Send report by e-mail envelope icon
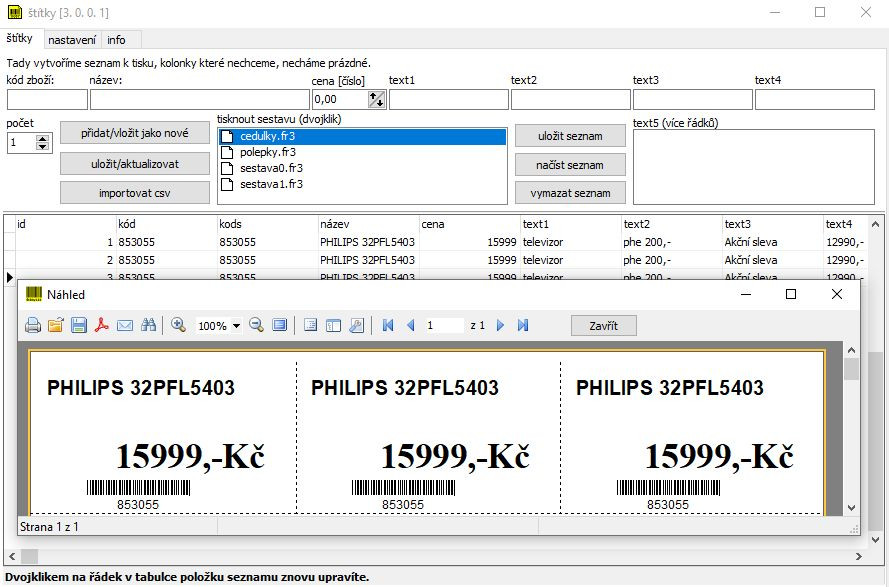The height and width of the screenshot is (587, 889). point(125,325)
